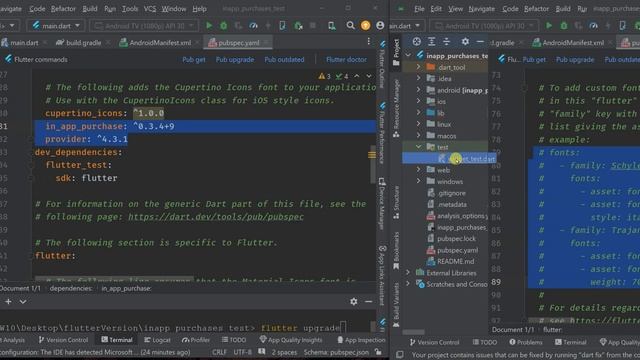Click Pub get link in right window
This screenshot has width=640, height=360.
[x=534, y=60]
